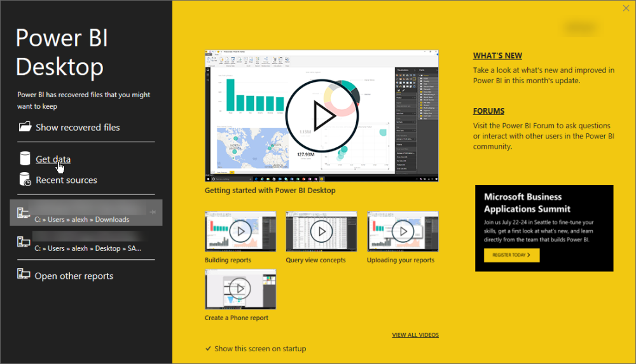
Task: Play the Query view concepts video
Action: (321, 231)
